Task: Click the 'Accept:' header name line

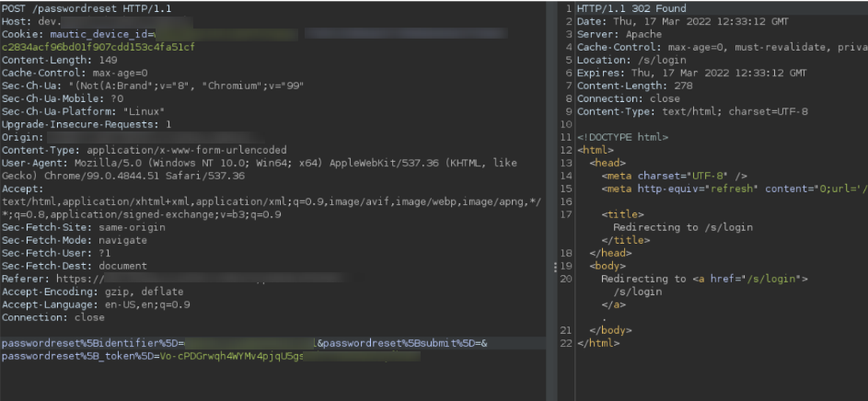Action: click(x=23, y=189)
